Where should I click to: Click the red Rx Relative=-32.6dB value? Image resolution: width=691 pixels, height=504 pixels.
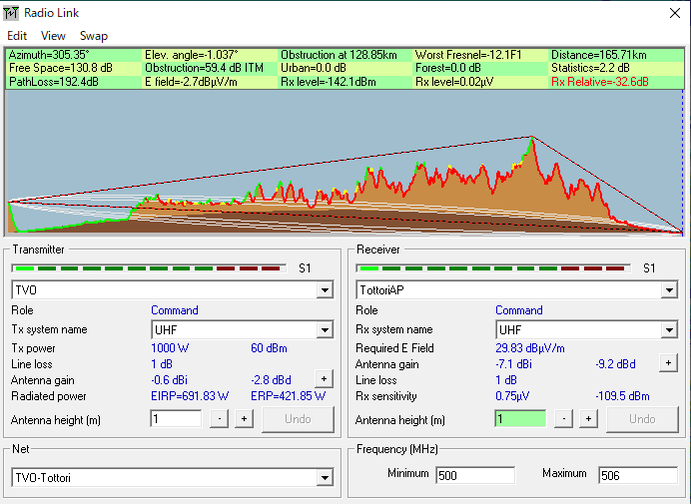[600, 82]
